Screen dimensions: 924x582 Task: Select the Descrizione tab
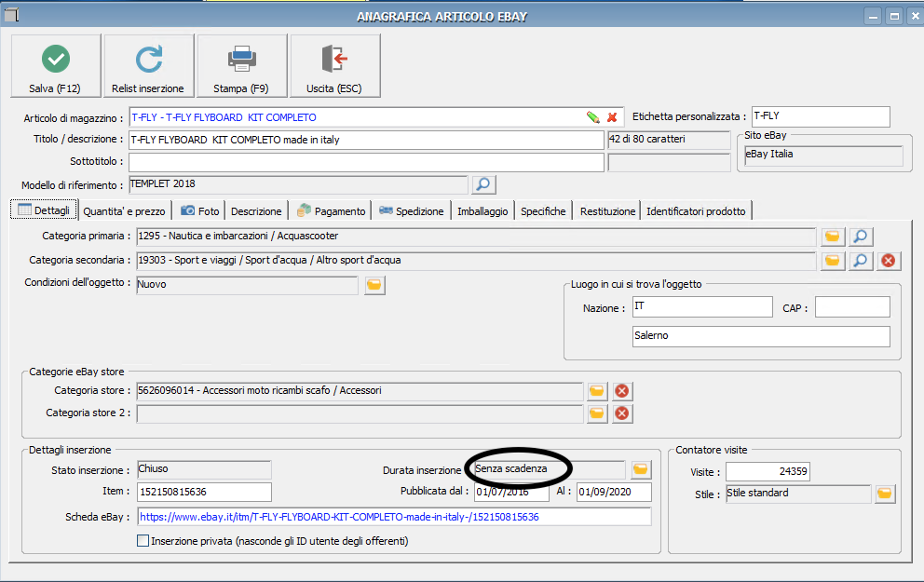256,210
